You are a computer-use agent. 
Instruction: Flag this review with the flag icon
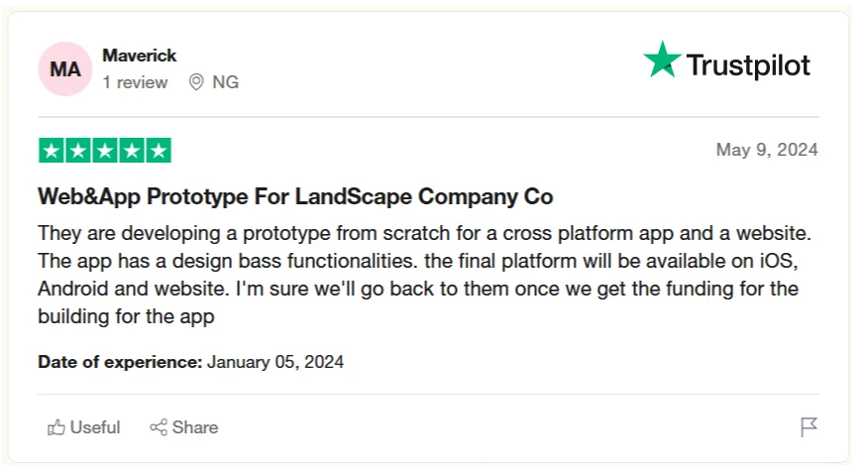click(x=809, y=426)
